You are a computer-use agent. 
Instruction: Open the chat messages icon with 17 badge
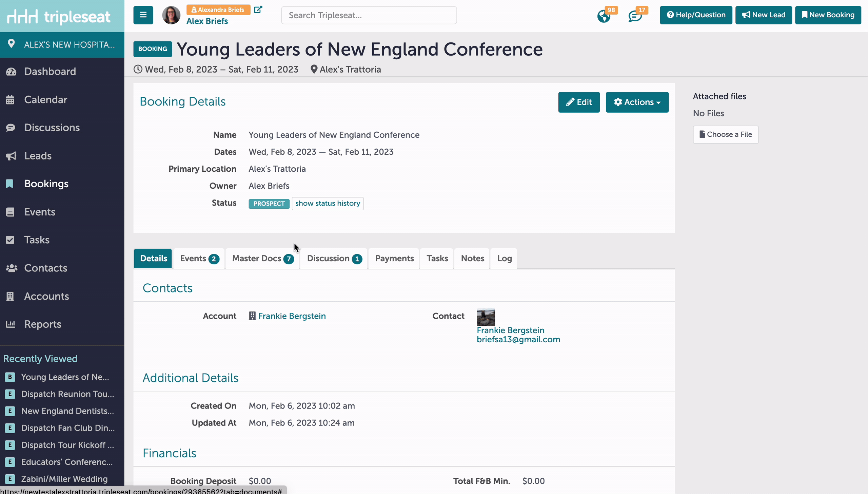(635, 16)
